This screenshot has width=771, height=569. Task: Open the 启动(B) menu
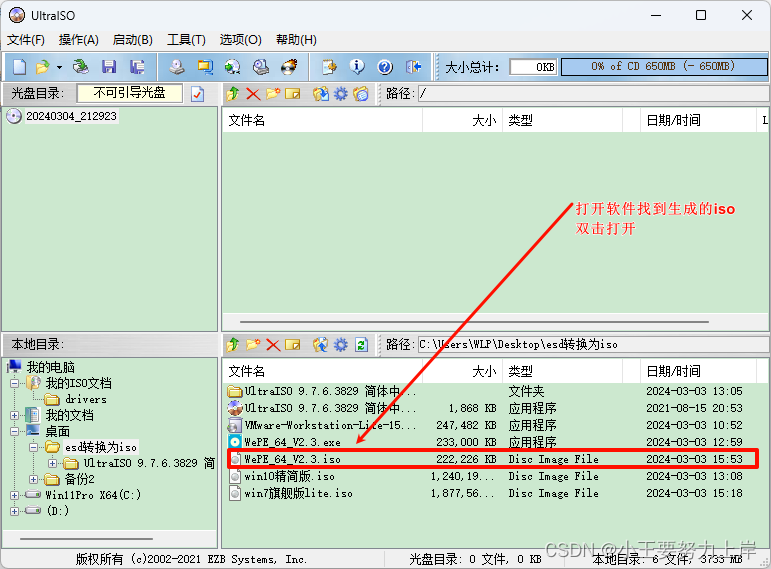tap(132, 40)
